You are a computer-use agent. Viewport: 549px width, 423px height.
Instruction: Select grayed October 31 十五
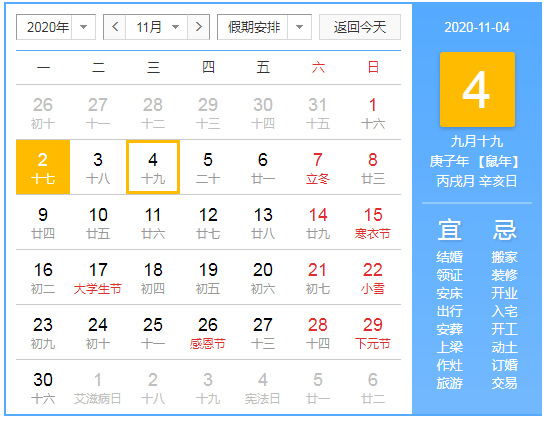pos(318,112)
